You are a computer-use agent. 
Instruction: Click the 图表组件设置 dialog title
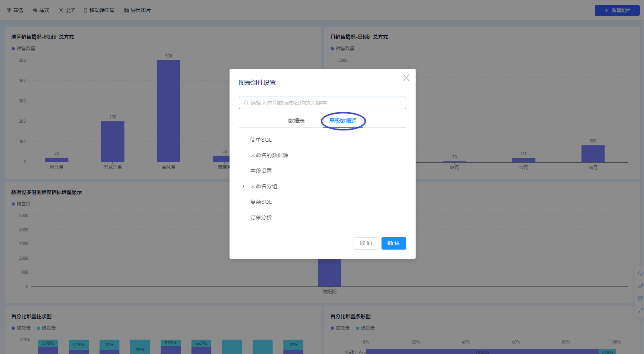click(x=257, y=83)
